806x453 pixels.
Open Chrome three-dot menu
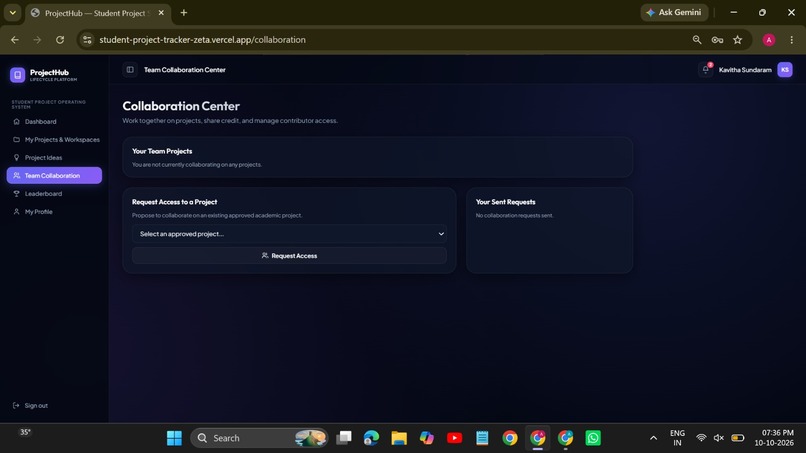click(792, 40)
